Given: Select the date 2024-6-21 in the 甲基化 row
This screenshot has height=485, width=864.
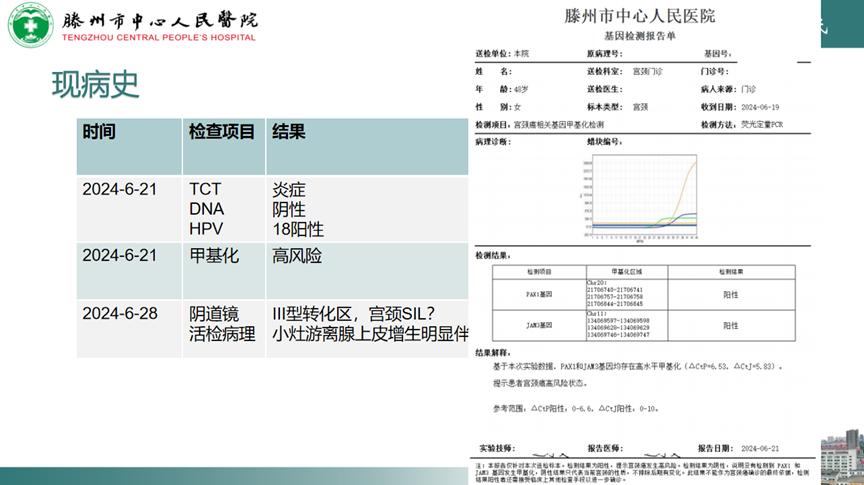Looking at the screenshot, I should (x=120, y=255).
